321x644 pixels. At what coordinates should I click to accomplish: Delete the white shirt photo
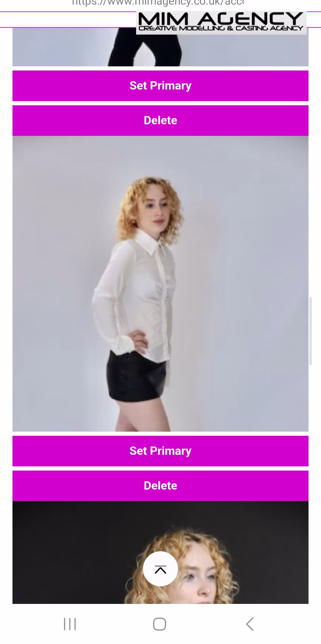tap(160, 486)
